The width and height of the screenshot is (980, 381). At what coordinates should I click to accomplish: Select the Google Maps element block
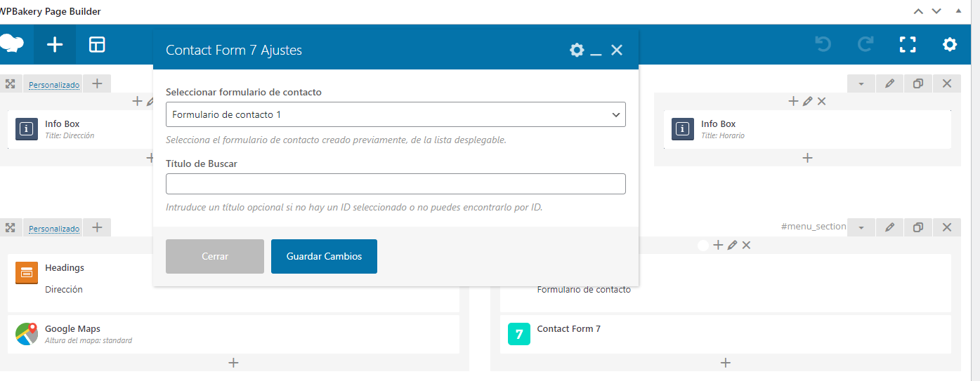(x=233, y=335)
